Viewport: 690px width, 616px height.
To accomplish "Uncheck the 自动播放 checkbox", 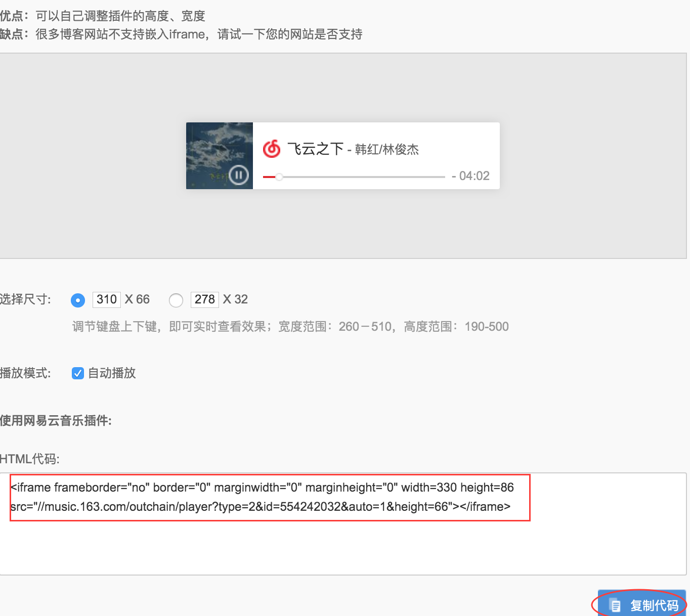I will pos(78,373).
